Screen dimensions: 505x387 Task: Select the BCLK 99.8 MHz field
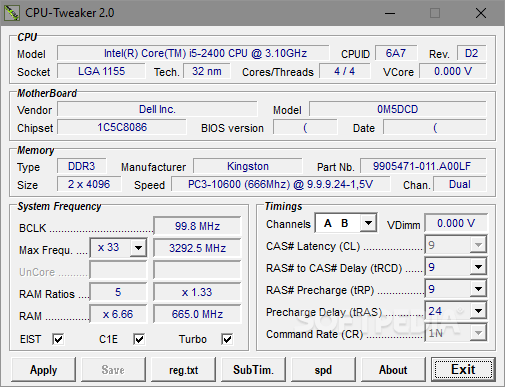[197, 226]
